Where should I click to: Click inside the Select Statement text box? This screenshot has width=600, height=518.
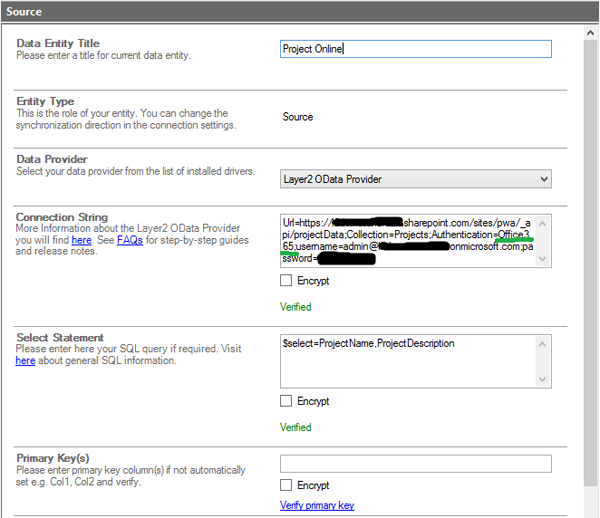tap(408, 361)
